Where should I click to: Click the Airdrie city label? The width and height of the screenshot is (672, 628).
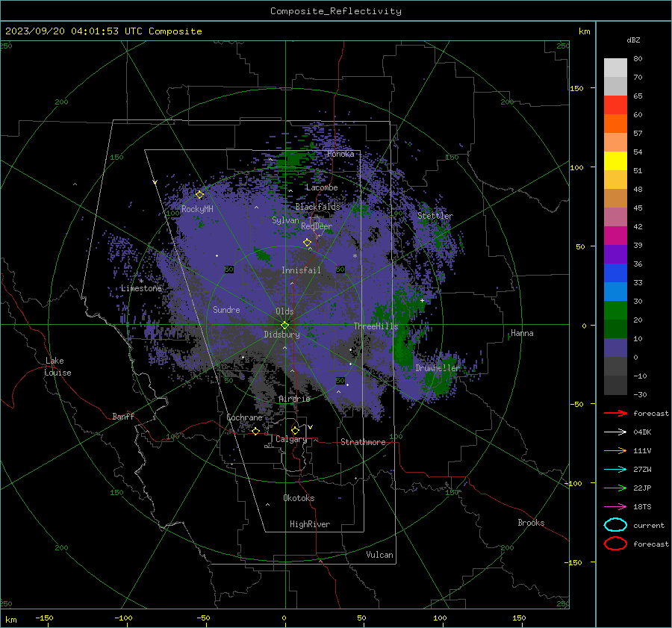pyautogui.click(x=294, y=399)
